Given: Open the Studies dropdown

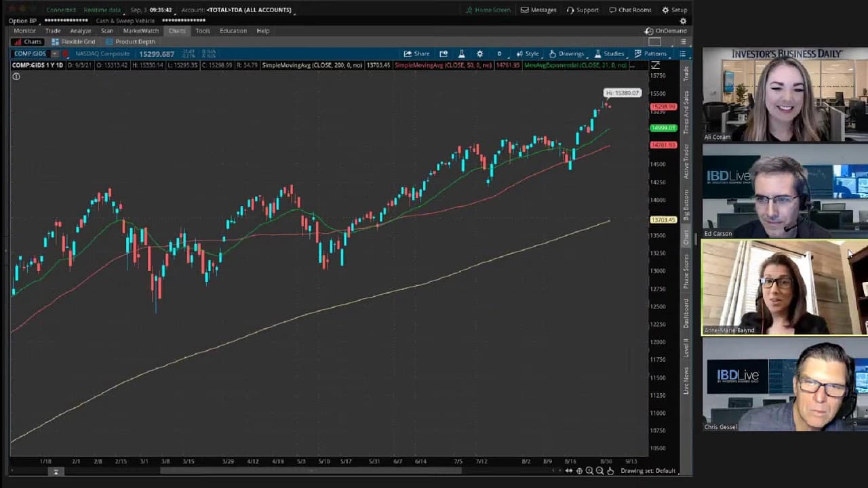Looking at the screenshot, I should click(609, 54).
